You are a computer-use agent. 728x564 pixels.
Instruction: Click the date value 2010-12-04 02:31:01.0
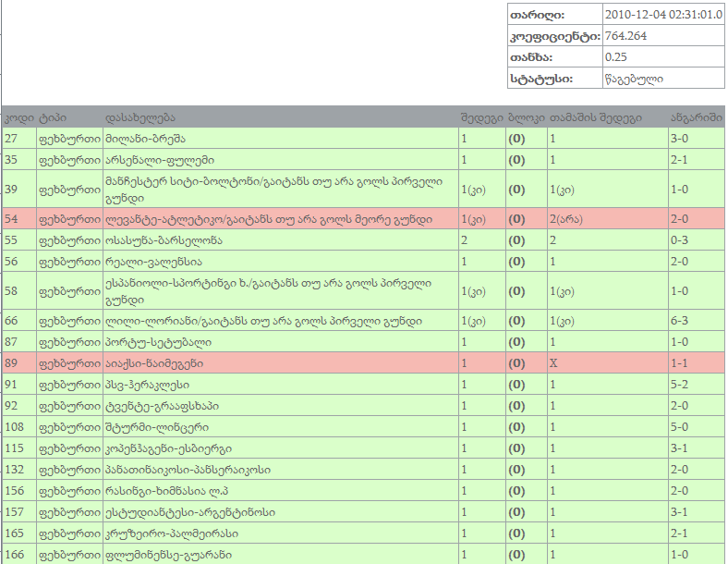(663, 15)
